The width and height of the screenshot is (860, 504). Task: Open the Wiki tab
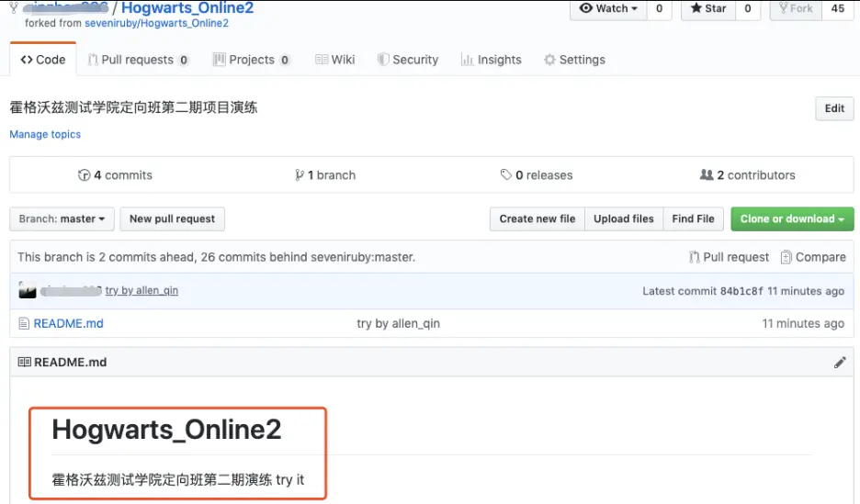pyautogui.click(x=334, y=60)
